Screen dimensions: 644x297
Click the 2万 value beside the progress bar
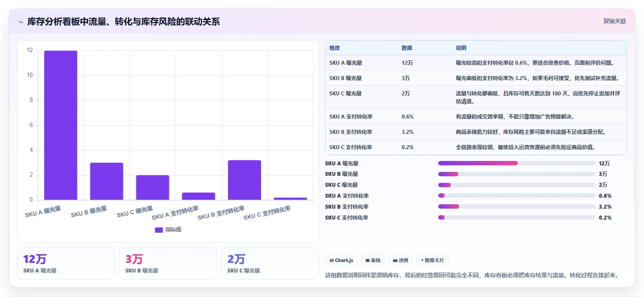click(x=603, y=185)
